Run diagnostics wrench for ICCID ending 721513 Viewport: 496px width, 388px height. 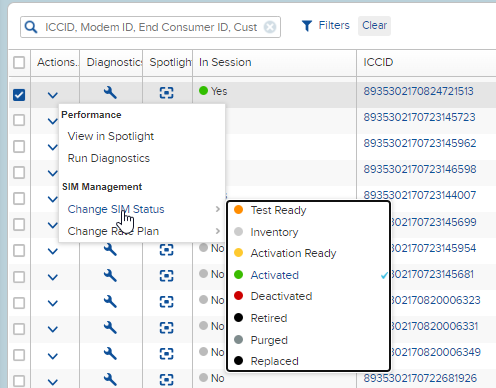pyautogui.click(x=110, y=92)
